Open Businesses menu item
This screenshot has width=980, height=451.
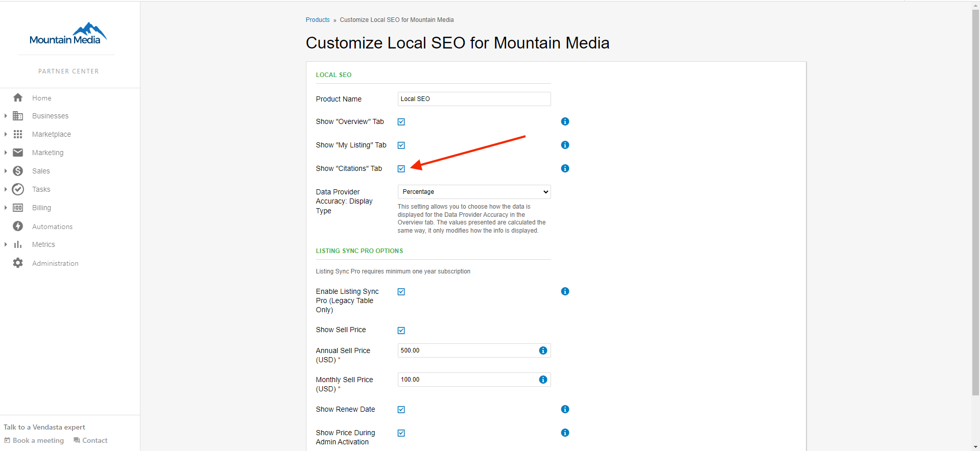(50, 116)
